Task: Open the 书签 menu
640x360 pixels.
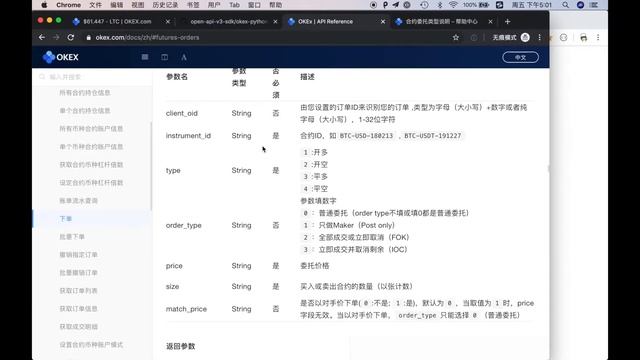Action: (x=193, y=5)
